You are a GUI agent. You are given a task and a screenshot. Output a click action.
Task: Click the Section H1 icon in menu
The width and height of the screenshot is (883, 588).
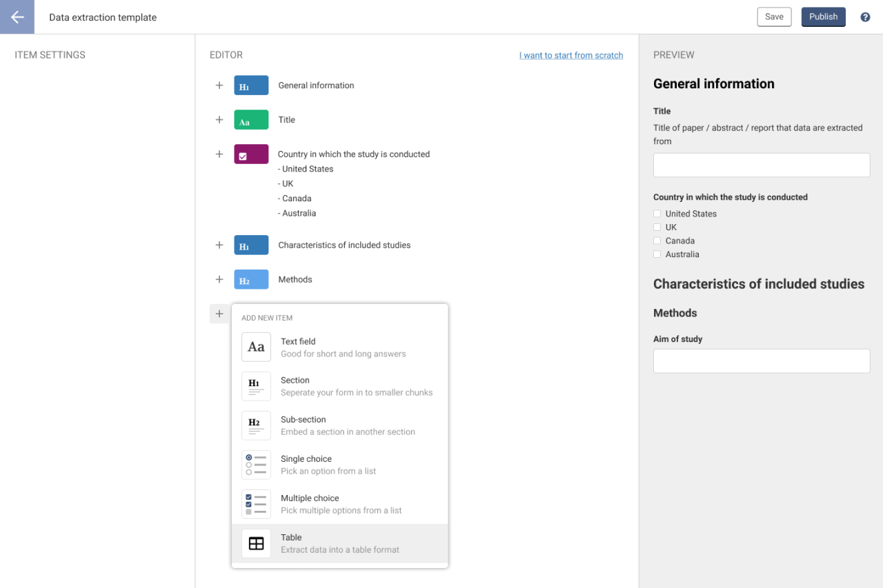tap(256, 386)
